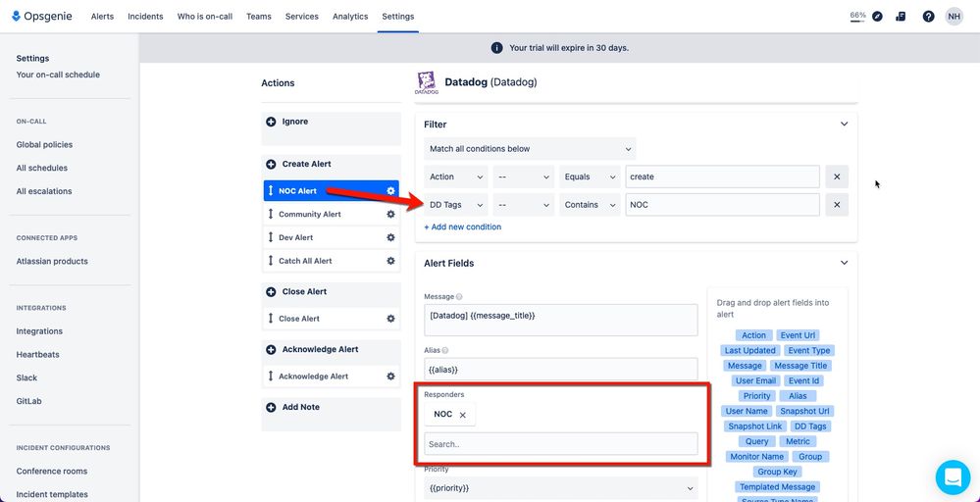Open the NH user avatar menu
980x502 pixels.
pos(954,17)
